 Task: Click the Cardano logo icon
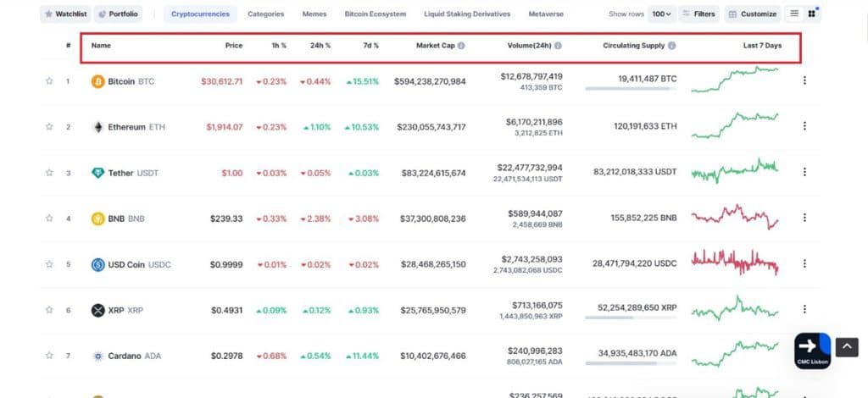98,356
